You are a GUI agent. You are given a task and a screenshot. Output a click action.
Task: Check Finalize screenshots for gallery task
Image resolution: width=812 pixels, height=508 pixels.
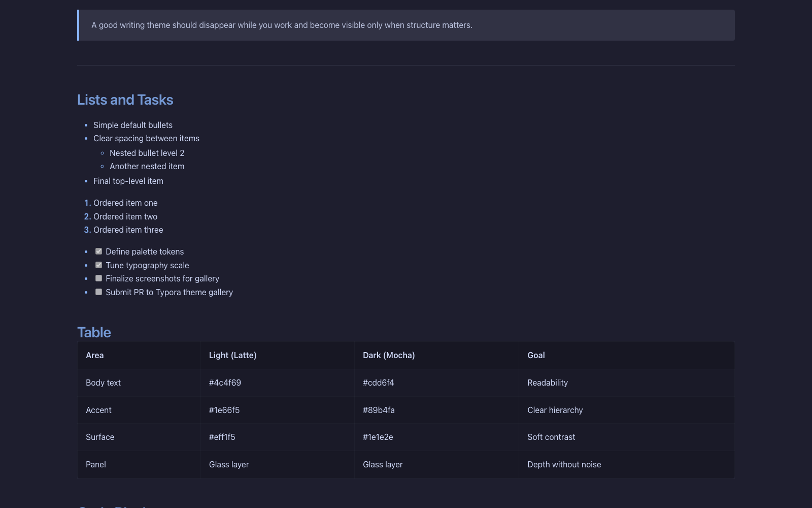(x=99, y=278)
